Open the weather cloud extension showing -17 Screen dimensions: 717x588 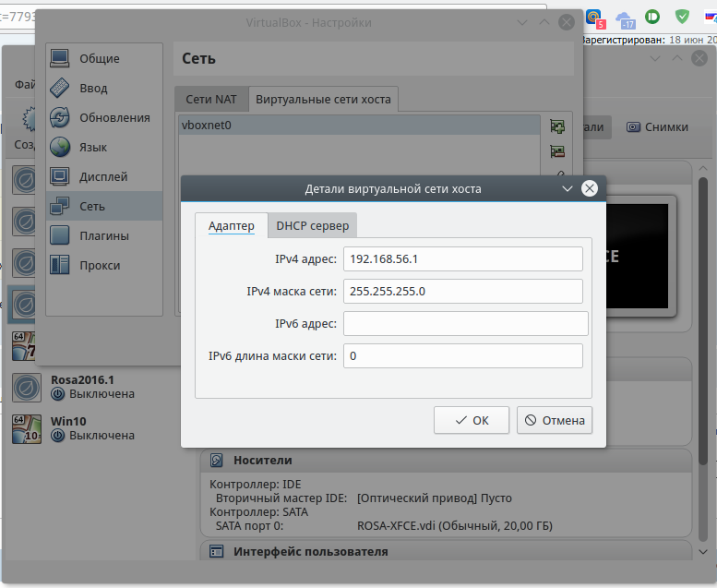[x=626, y=20]
